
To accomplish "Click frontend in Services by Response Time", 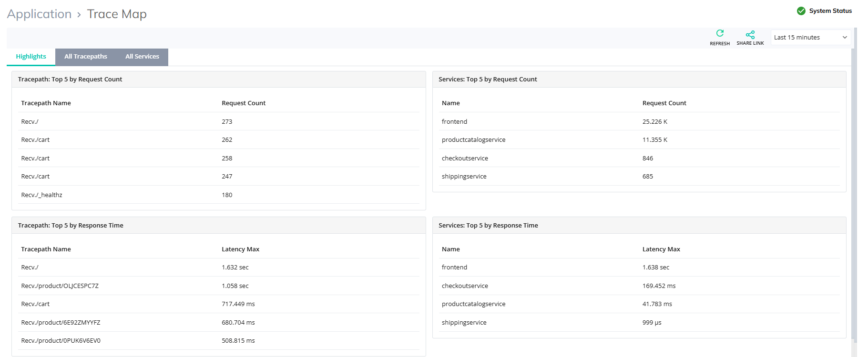I will pyautogui.click(x=454, y=268).
